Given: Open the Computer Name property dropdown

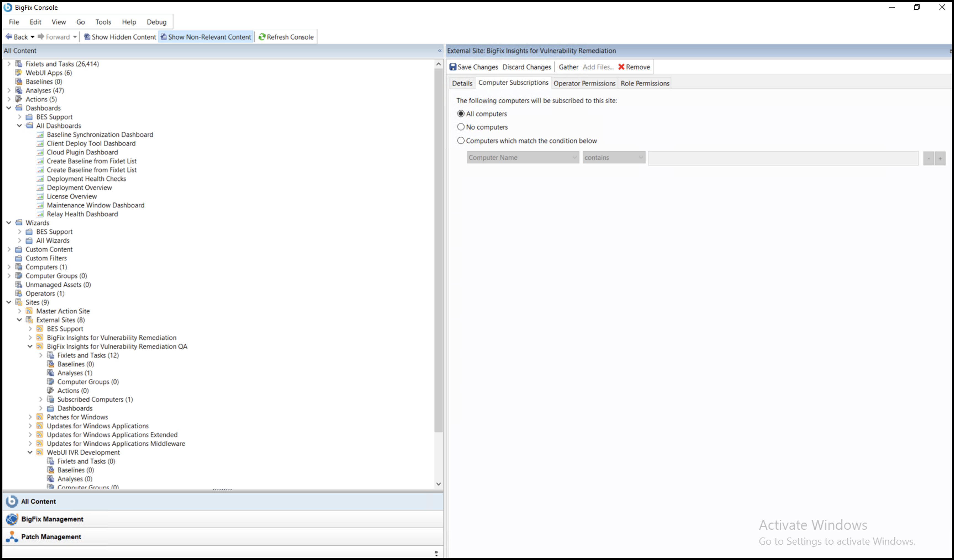Looking at the screenshot, I should point(522,158).
